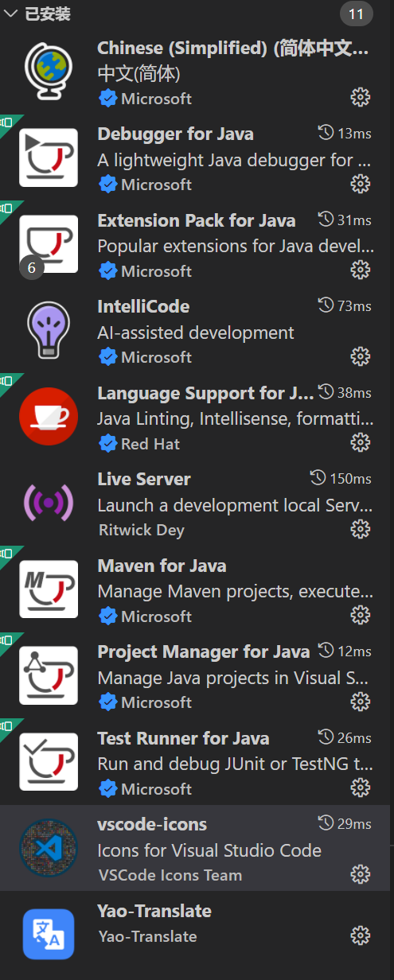This screenshot has height=980, width=394.
Task: Click the Yao-Translate translation icon
Action: [49, 934]
